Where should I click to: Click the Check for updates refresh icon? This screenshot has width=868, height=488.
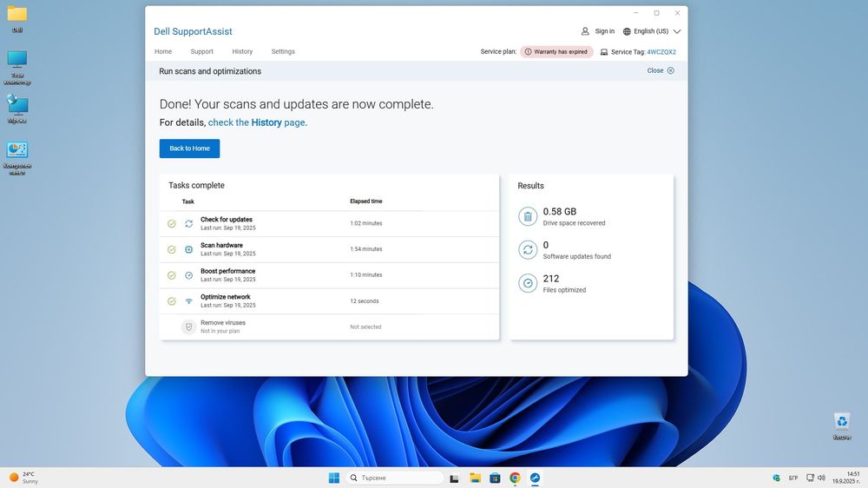point(188,224)
